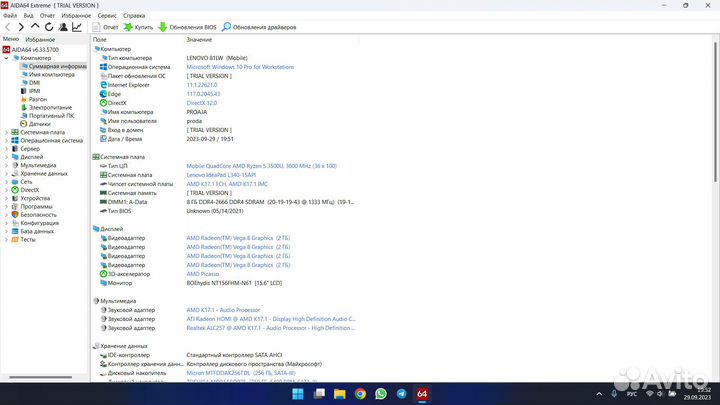This screenshot has width=720, height=405.
Task: Select Конфигурация in the tree
Action: tap(35, 223)
